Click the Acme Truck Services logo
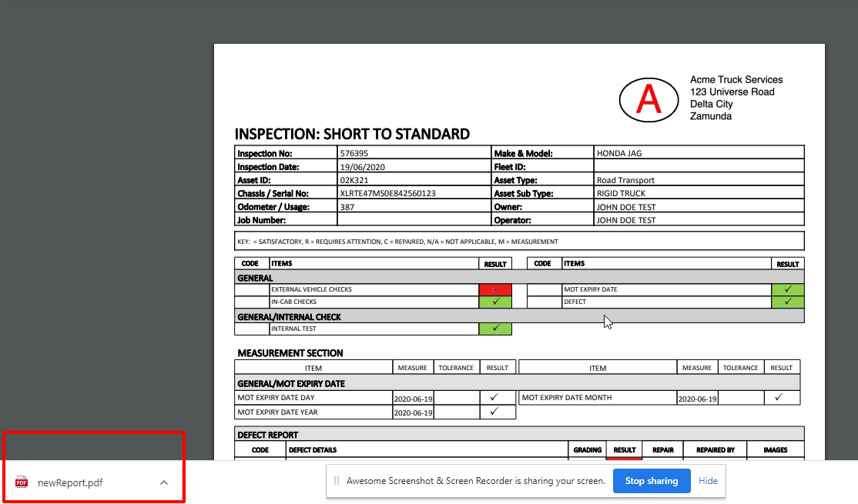The height and width of the screenshot is (504, 858). point(649,100)
